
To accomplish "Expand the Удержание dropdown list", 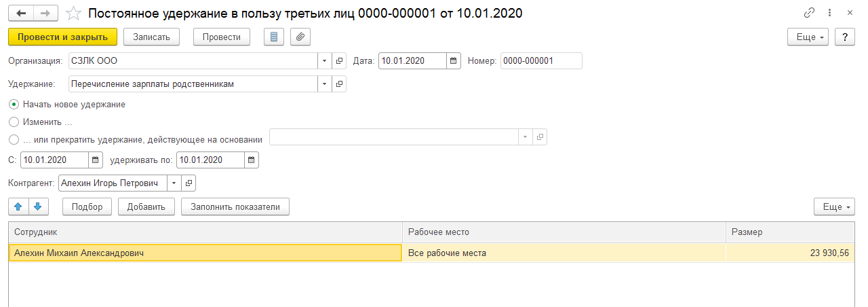I will point(324,84).
